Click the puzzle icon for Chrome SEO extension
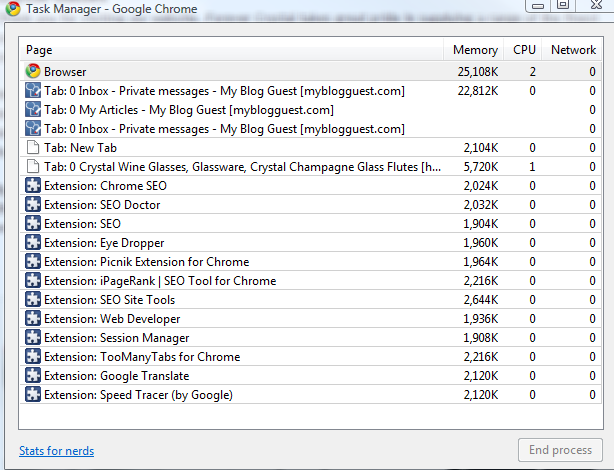 pyautogui.click(x=33, y=185)
